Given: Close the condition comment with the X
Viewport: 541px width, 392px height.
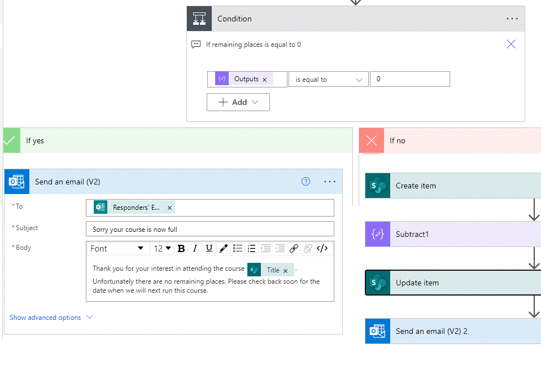Looking at the screenshot, I should point(511,44).
